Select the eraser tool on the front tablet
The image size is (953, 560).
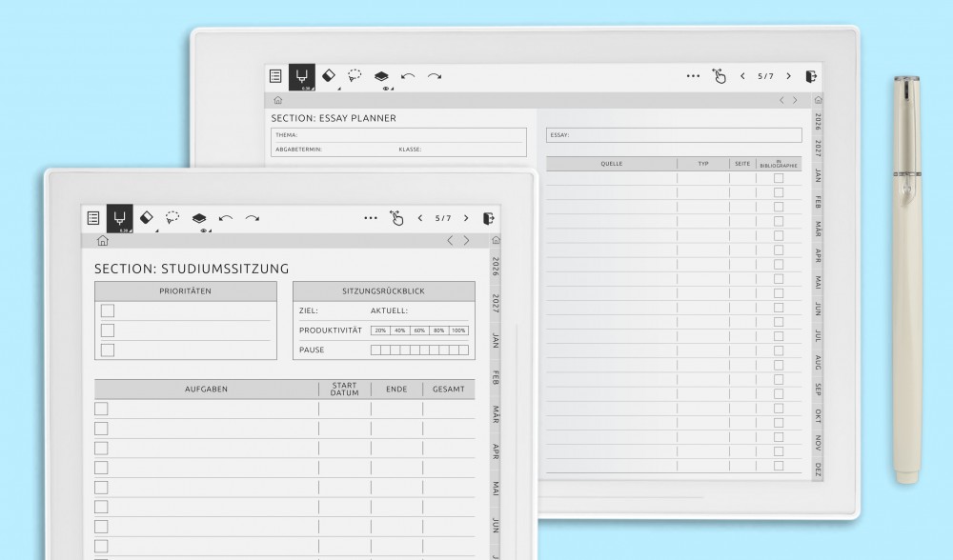(x=146, y=218)
